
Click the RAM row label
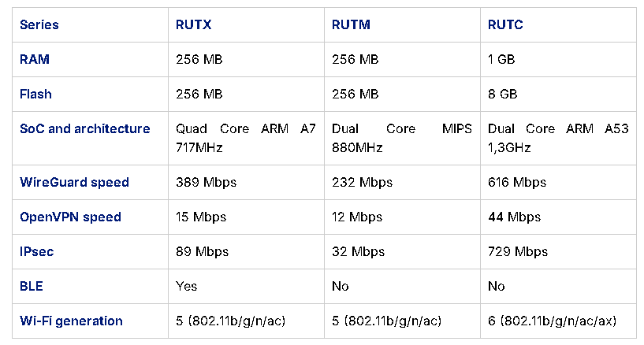(x=35, y=59)
